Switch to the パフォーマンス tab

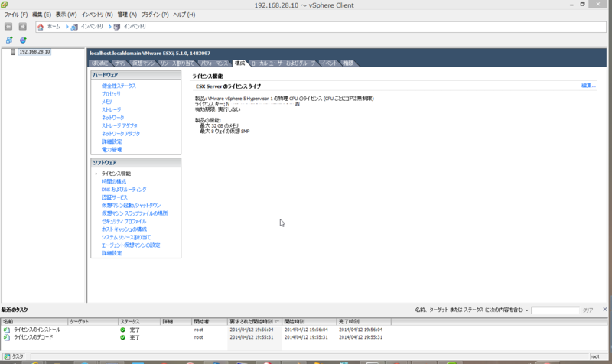(214, 63)
